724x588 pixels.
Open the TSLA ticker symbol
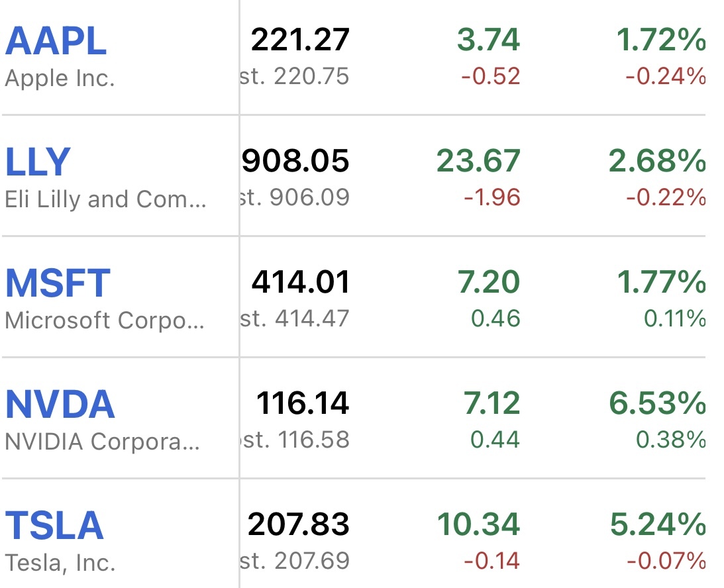pyautogui.click(x=54, y=525)
